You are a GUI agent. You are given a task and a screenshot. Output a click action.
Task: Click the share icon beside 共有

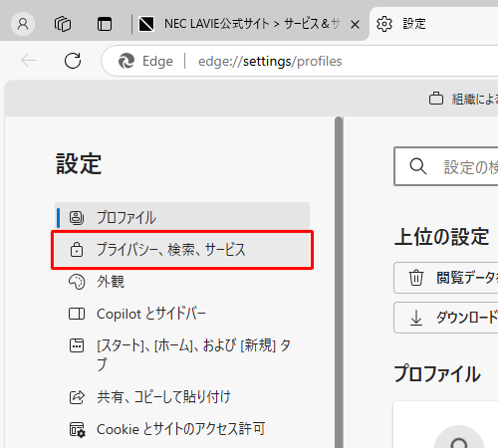pos(77,397)
